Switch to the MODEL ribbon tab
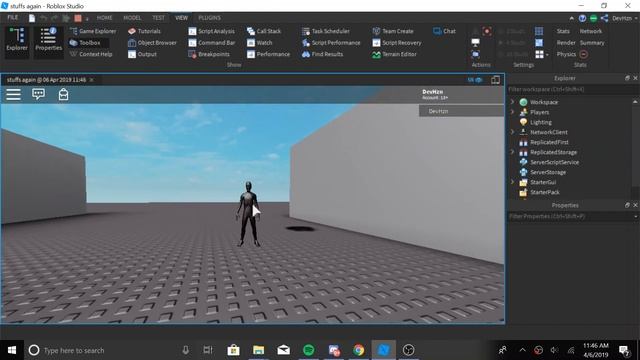640x360 pixels. coord(132,18)
